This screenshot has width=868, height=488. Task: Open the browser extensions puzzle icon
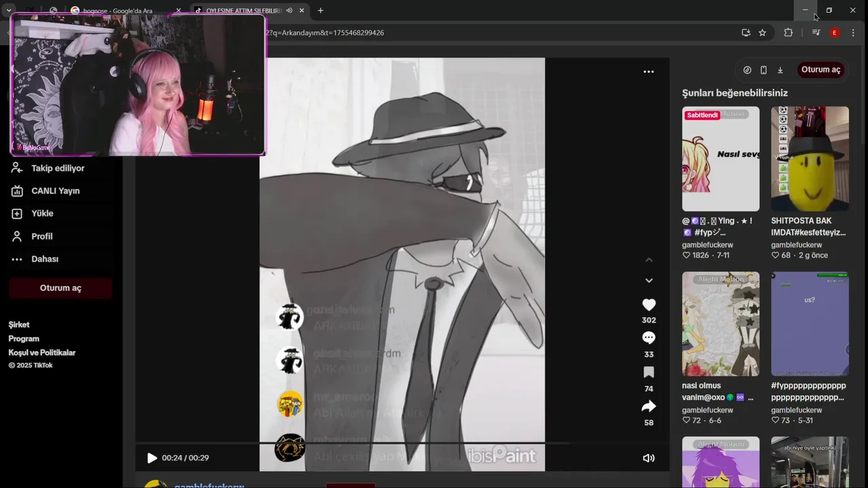pyautogui.click(x=788, y=33)
